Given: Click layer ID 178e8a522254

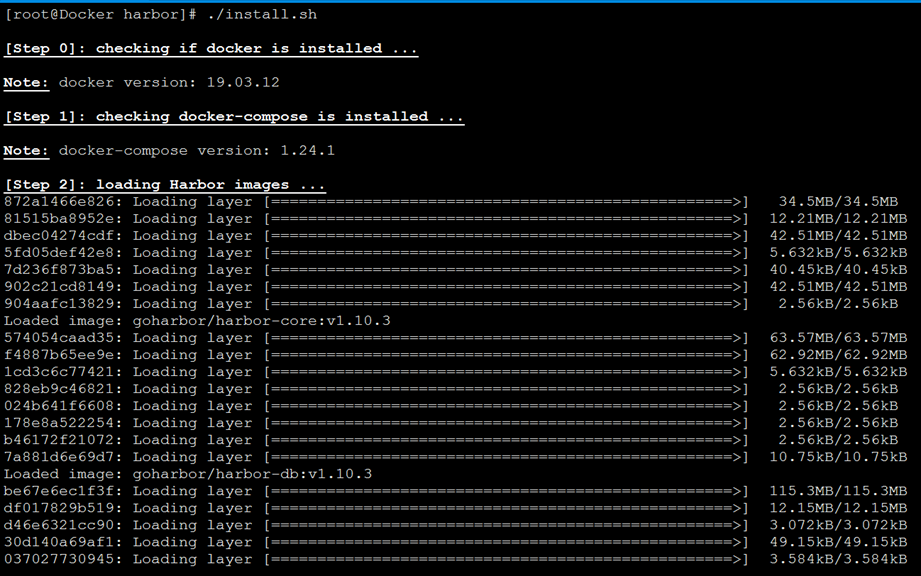Looking at the screenshot, I should [59, 423].
